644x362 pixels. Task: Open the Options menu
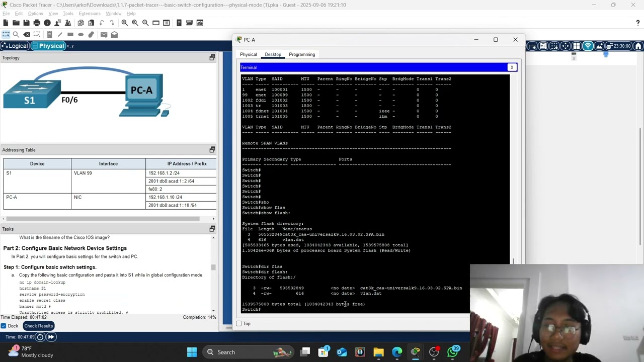tap(35, 14)
